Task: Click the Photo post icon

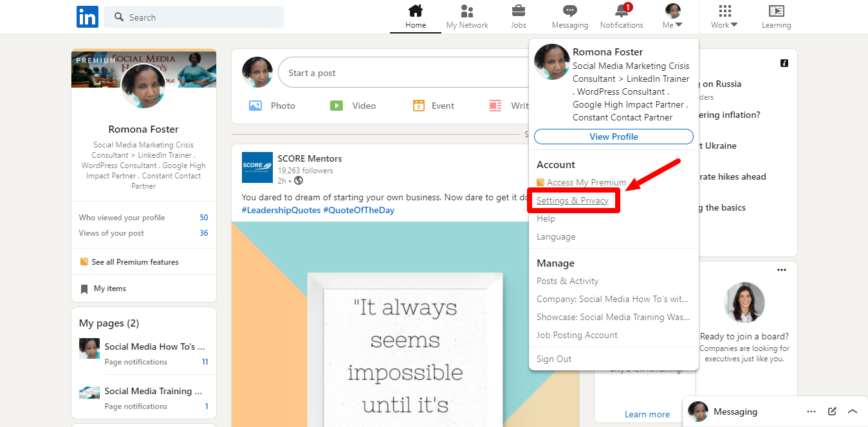Action: [x=255, y=106]
